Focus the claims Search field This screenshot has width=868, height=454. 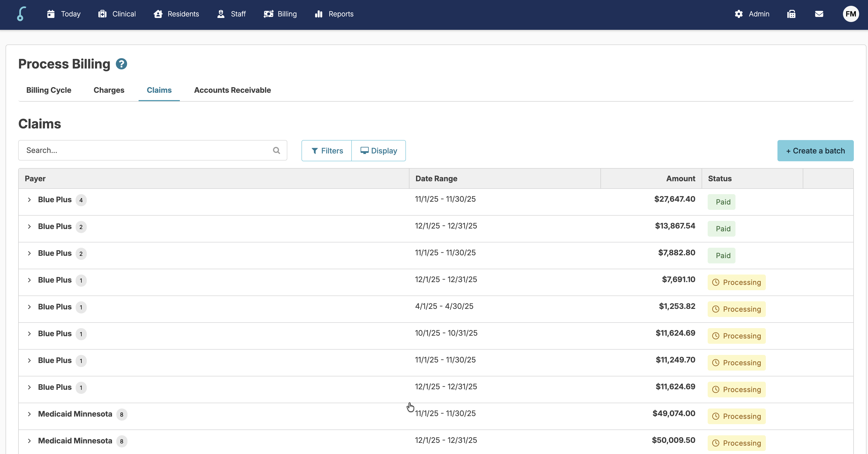145,151
